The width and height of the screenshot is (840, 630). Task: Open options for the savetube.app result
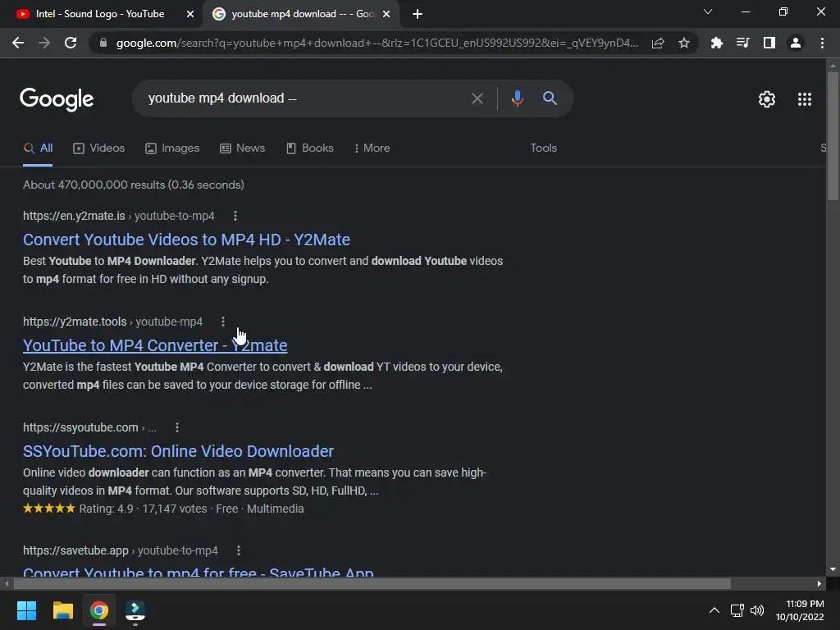(239, 550)
